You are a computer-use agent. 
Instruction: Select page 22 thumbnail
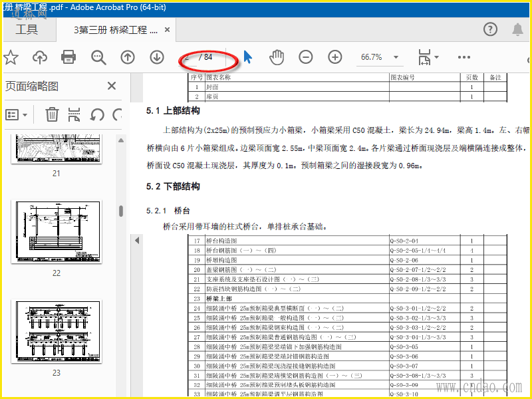click(x=57, y=231)
